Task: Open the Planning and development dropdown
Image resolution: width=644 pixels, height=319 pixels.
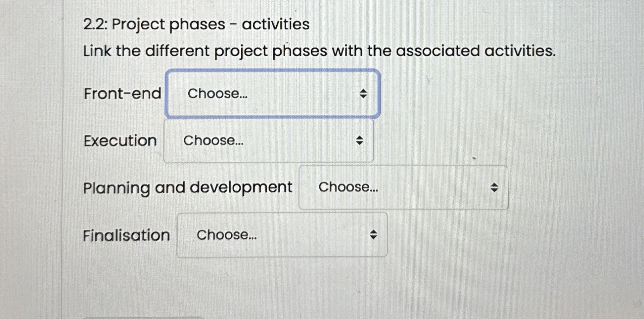Action: coord(403,187)
